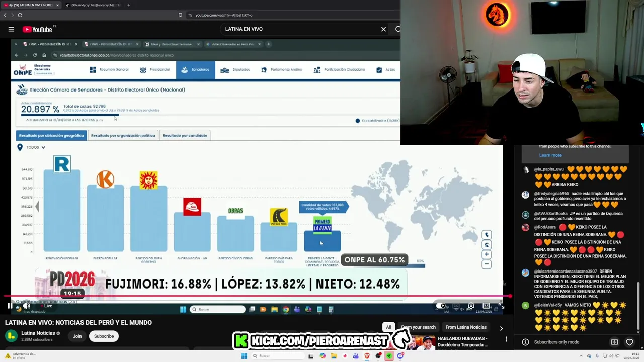644x362 pixels.
Task: Enter fullscreen in YouTube player
Action: point(501,306)
